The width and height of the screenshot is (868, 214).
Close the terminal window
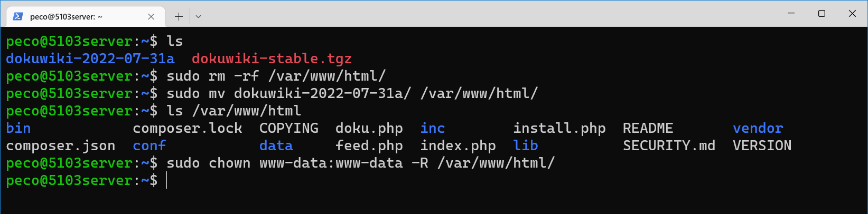[852, 14]
